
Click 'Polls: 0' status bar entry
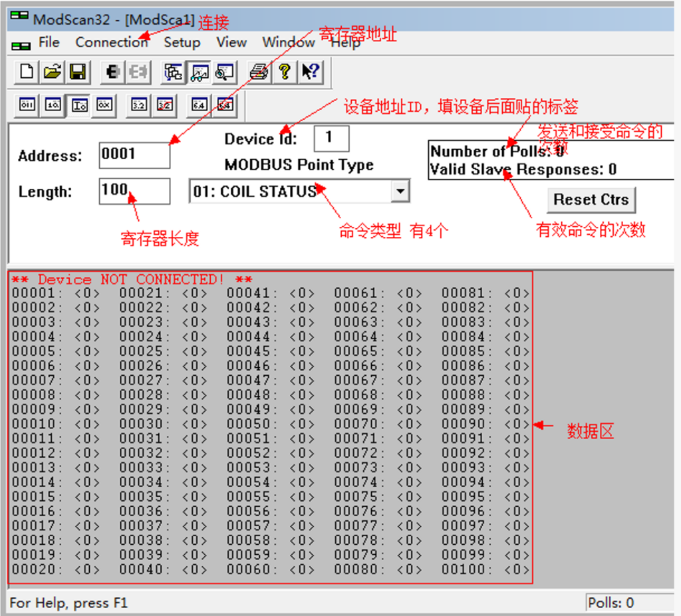tap(611, 603)
